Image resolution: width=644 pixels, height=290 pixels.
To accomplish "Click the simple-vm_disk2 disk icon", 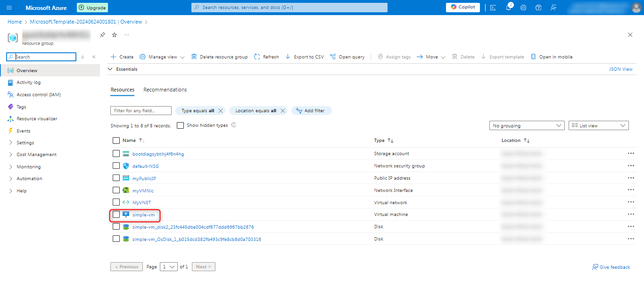I will pos(126,227).
